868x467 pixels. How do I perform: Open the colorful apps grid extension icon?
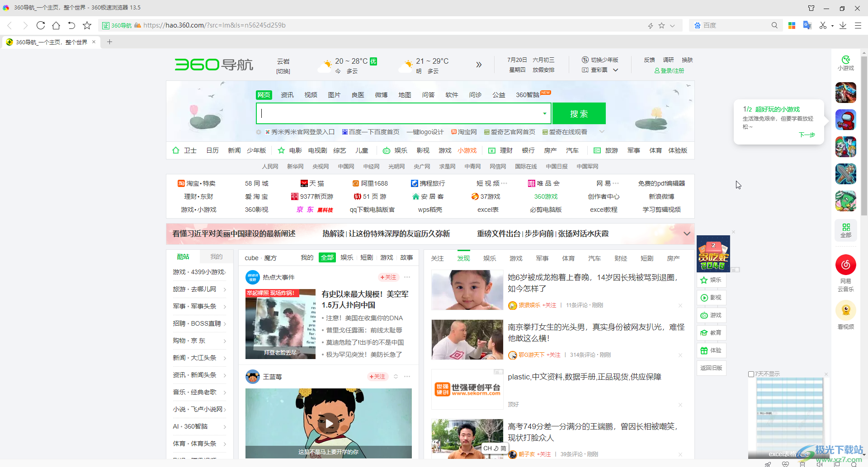(792, 25)
